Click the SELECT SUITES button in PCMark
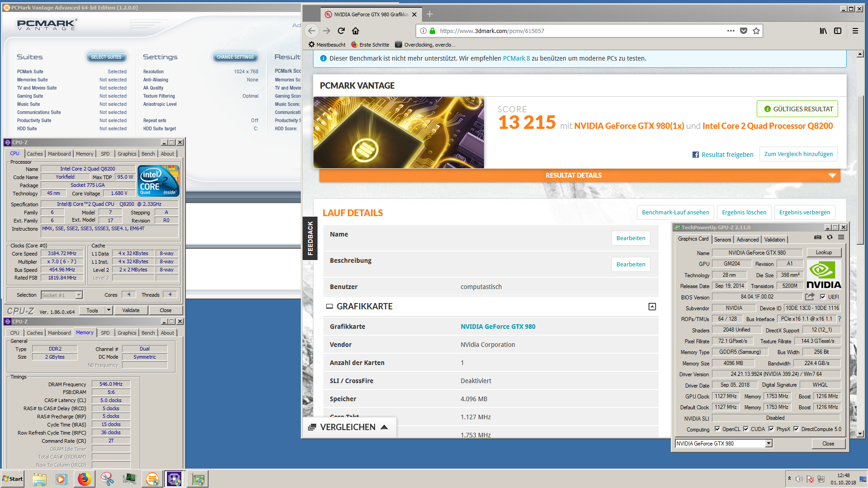This screenshot has height=488, width=868. [x=106, y=57]
